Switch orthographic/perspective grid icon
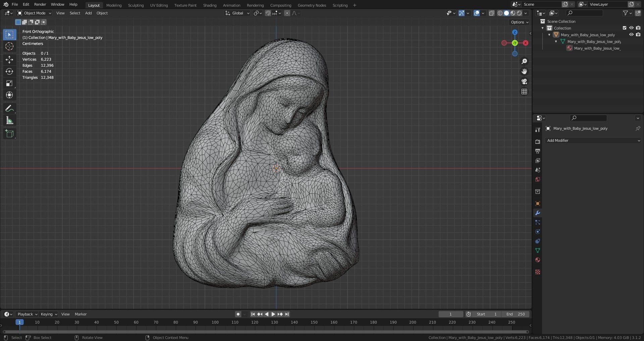 pyautogui.click(x=524, y=92)
